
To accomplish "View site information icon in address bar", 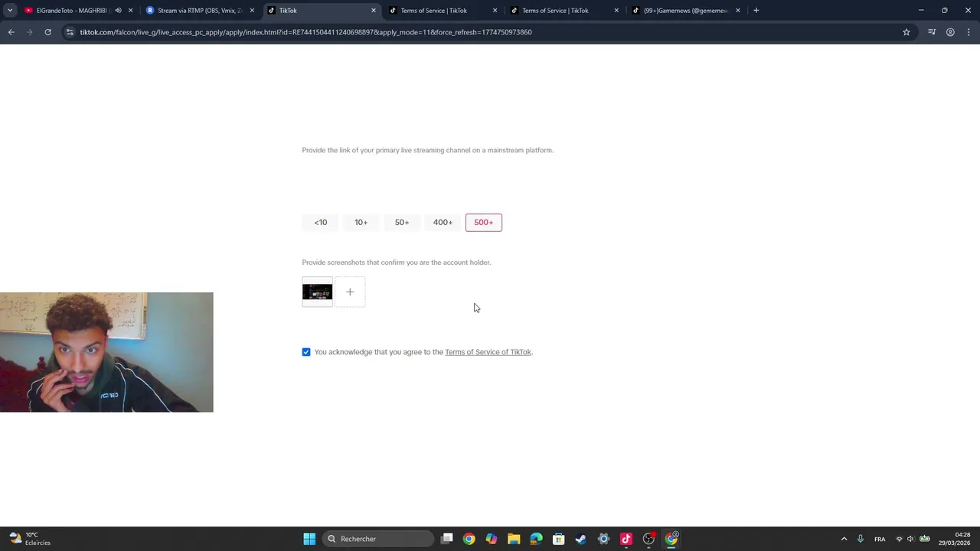I will pos(70,32).
